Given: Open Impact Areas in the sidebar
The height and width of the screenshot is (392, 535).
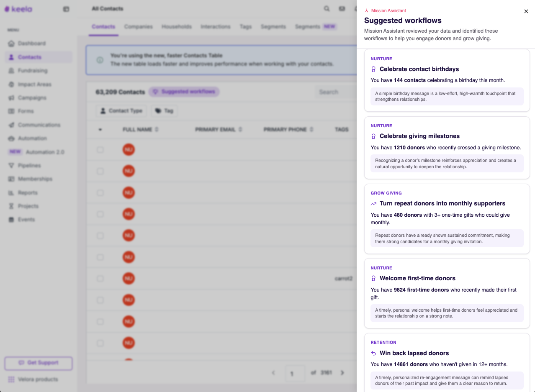Looking at the screenshot, I should [39, 85].
